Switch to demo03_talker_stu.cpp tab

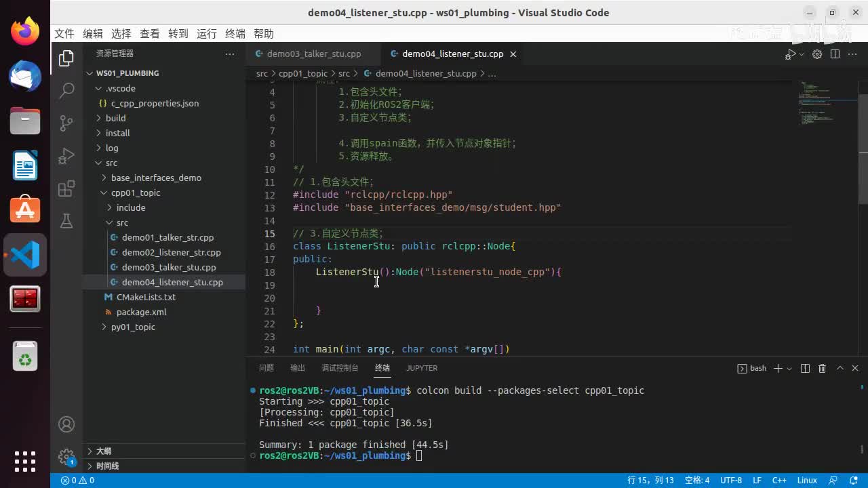click(313, 54)
